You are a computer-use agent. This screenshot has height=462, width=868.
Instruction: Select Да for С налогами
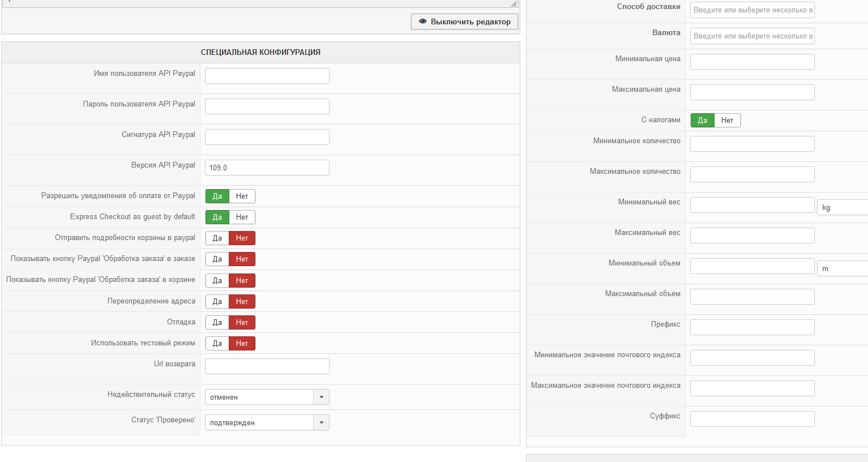tap(703, 120)
